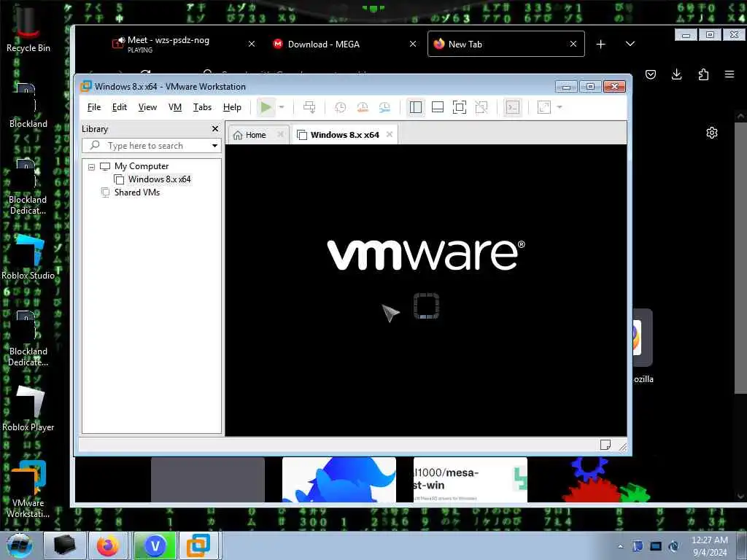Image resolution: width=747 pixels, height=560 pixels.
Task: Click the message log icon in VMware status bar
Action: click(x=605, y=445)
